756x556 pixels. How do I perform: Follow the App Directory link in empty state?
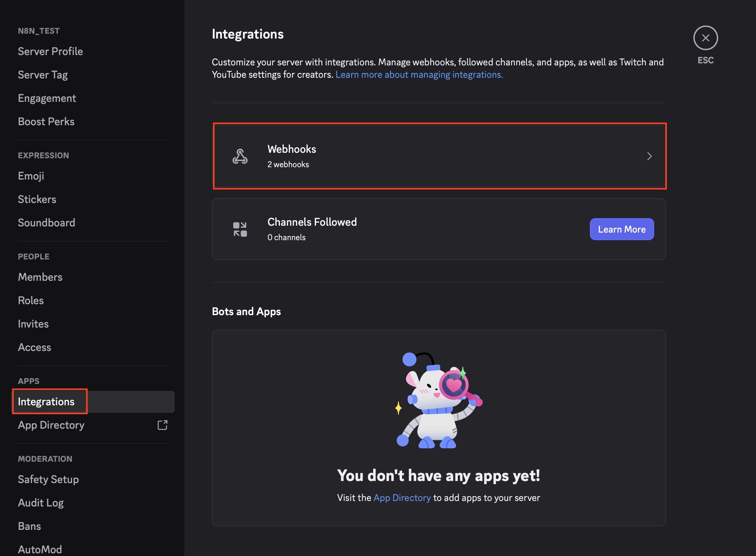pyautogui.click(x=402, y=498)
